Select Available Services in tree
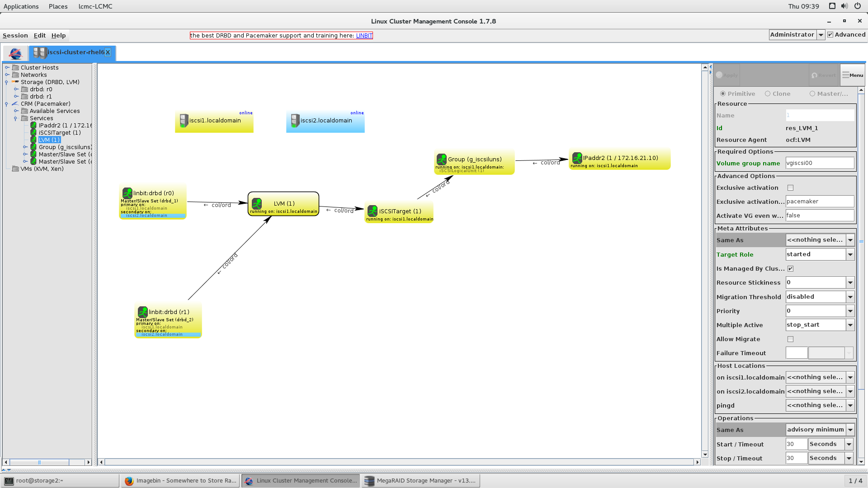This screenshot has height=488, width=868. point(54,111)
